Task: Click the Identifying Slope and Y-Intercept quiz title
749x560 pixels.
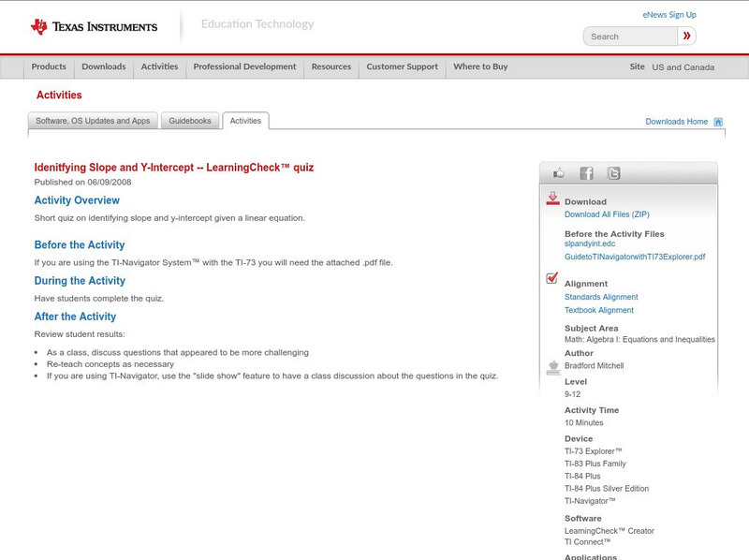Action: [174, 168]
